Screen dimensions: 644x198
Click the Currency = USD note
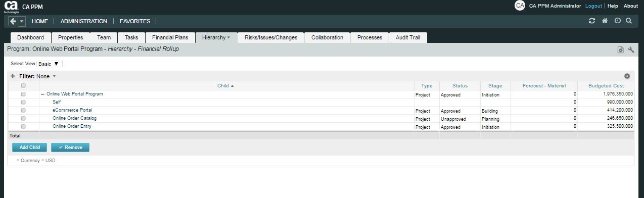tap(36, 160)
